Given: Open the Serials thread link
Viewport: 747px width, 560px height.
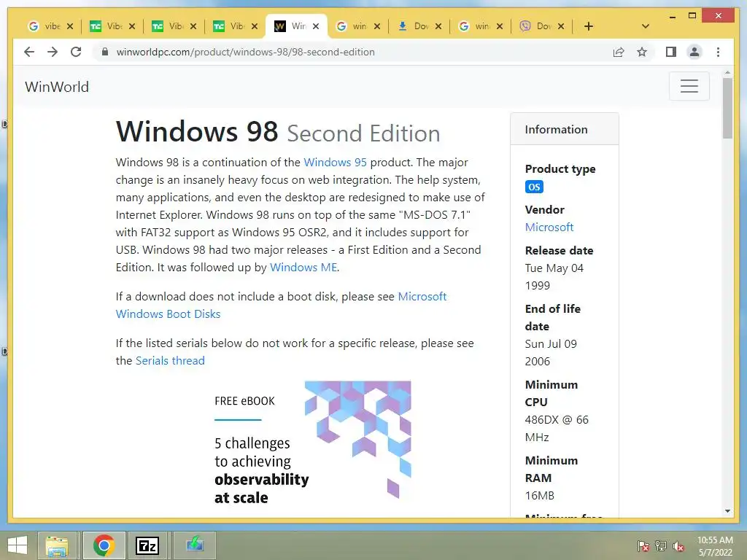Looking at the screenshot, I should [170, 360].
